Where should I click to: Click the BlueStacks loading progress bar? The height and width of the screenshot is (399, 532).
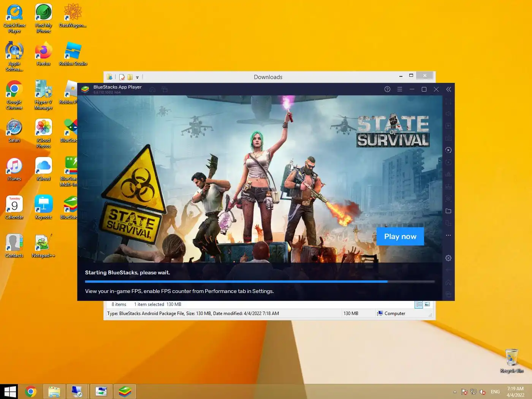(x=260, y=282)
